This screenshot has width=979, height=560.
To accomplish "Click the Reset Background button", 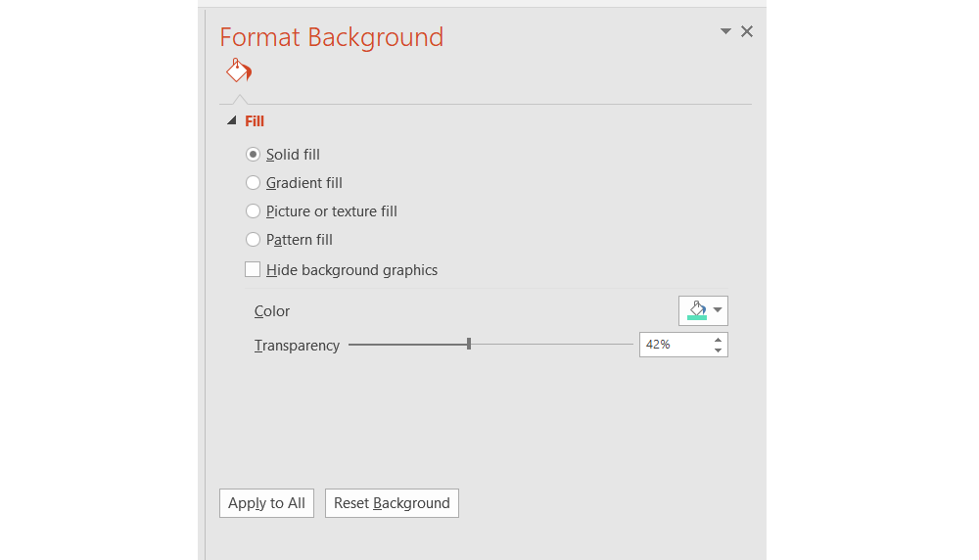I will coord(392,503).
